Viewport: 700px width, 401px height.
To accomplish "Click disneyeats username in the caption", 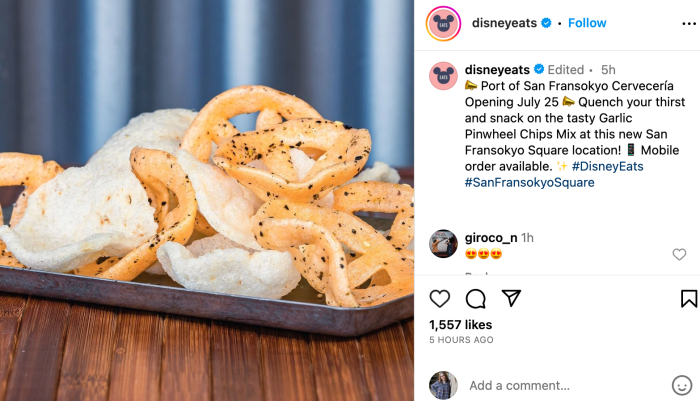I will (497, 70).
